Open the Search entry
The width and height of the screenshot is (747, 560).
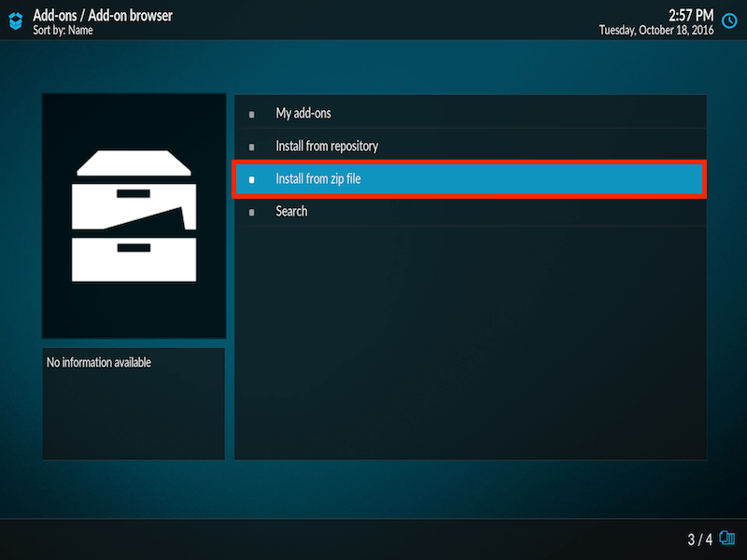point(471,212)
